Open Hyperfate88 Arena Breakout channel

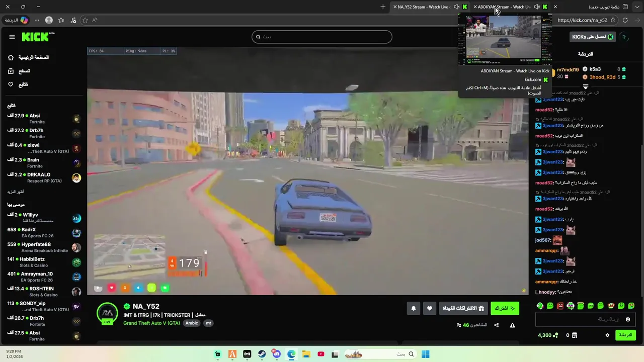click(x=44, y=247)
